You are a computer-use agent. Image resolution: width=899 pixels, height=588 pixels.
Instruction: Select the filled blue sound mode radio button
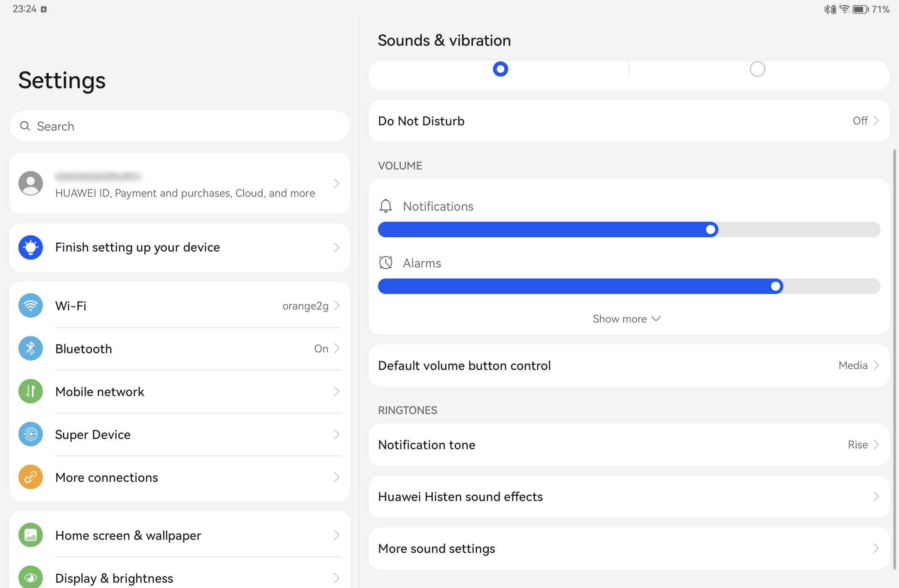pos(500,69)
